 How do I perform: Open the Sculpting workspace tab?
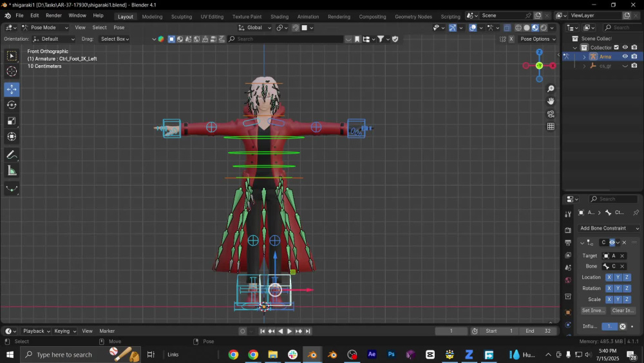tap(182, 17)
